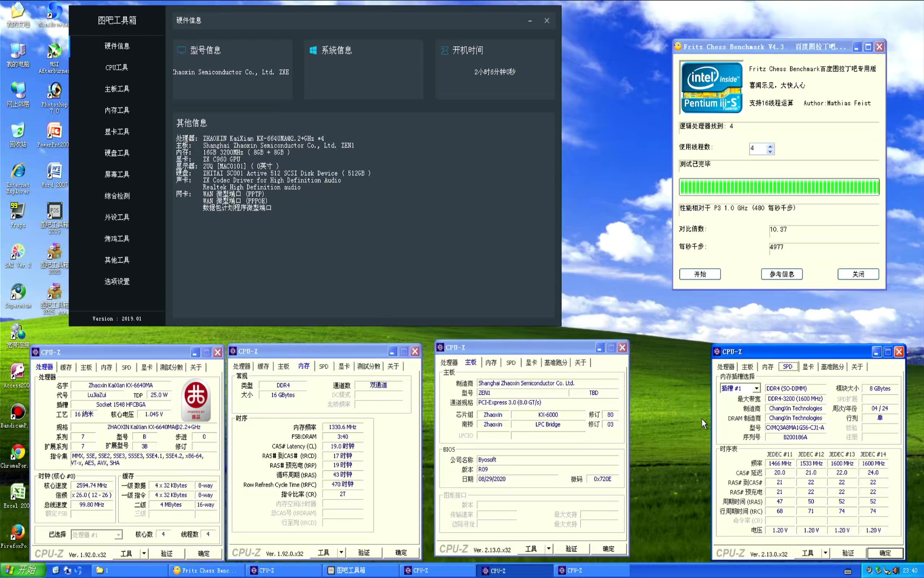Screen dimensions: 924x578
Task: Launch the Supermium desktop icon
Action: (x=18, y=295)
